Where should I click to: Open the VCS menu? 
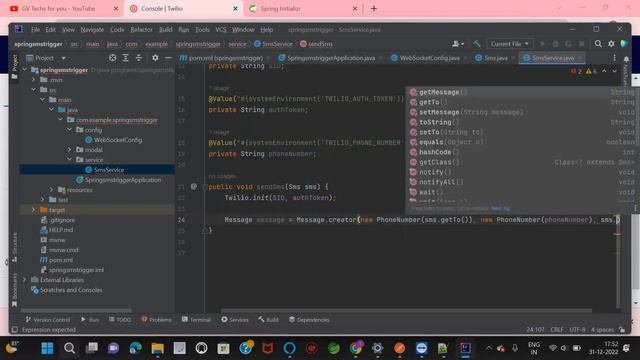221,30
